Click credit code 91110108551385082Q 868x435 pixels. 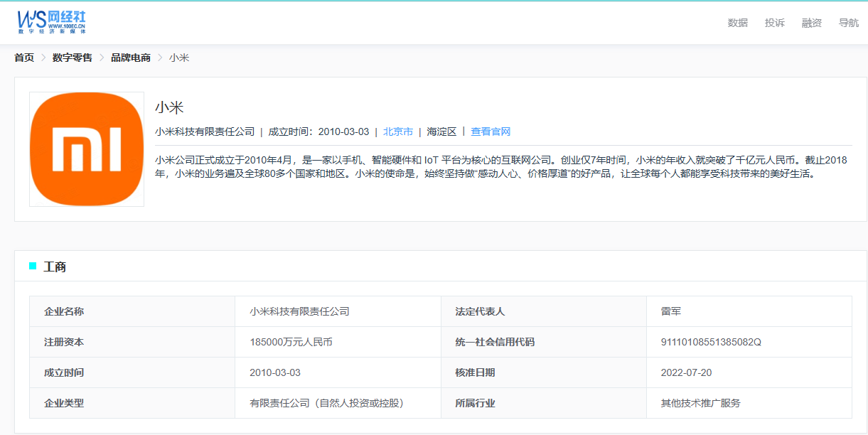point(711,342)
